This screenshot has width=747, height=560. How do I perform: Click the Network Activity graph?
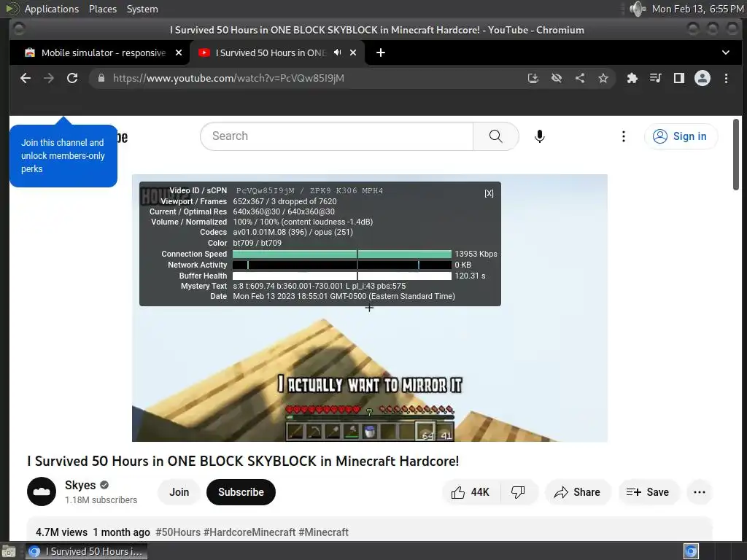coord(341,265)
